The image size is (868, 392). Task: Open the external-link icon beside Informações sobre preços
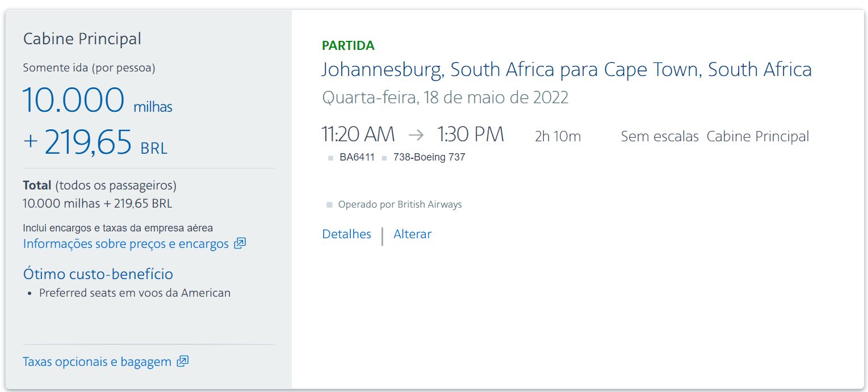pos(240,243)
